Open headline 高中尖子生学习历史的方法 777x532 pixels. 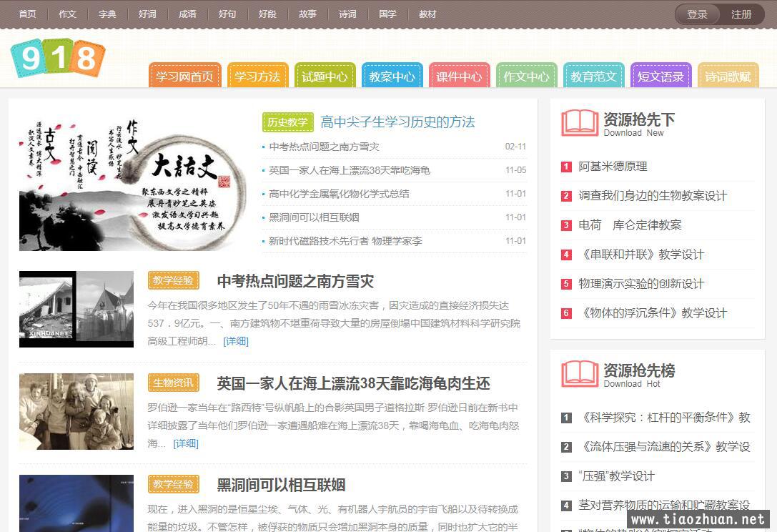(x=398, y=122)
